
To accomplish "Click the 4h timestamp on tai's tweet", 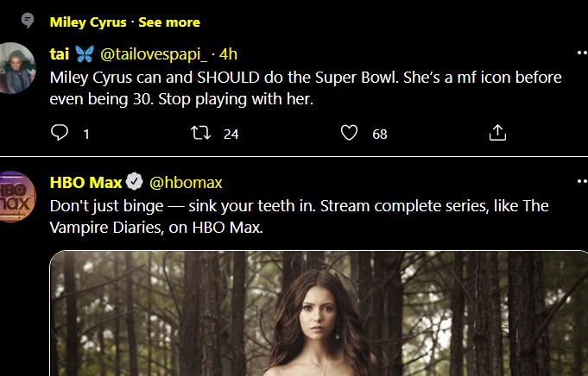I will click(x=229, y=53).
